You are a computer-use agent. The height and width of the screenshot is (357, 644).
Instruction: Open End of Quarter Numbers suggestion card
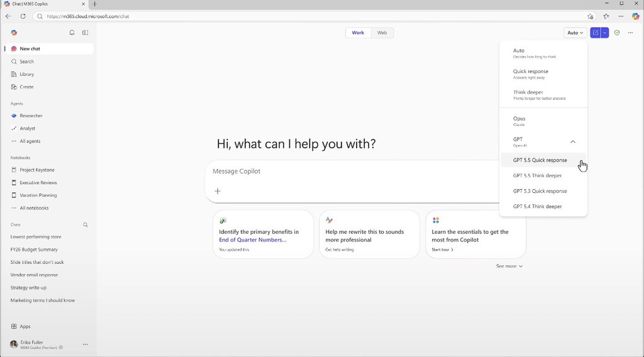pyautogui.click(x=264, y=234)
